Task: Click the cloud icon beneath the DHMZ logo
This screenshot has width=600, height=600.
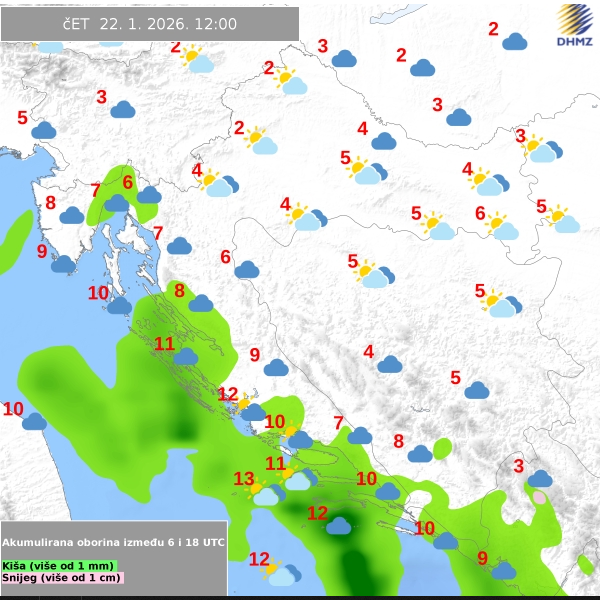Action: pos(515,41)
